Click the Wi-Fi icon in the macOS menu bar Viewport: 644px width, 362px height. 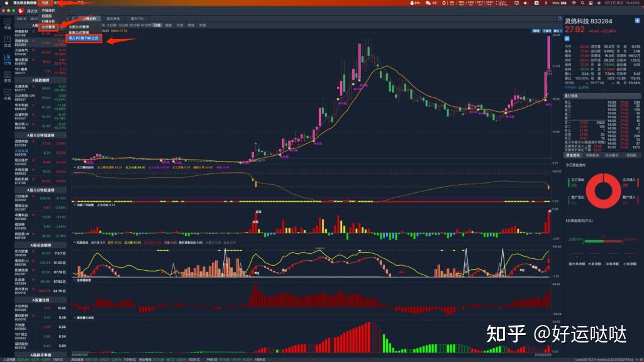[x=574, y=3]
